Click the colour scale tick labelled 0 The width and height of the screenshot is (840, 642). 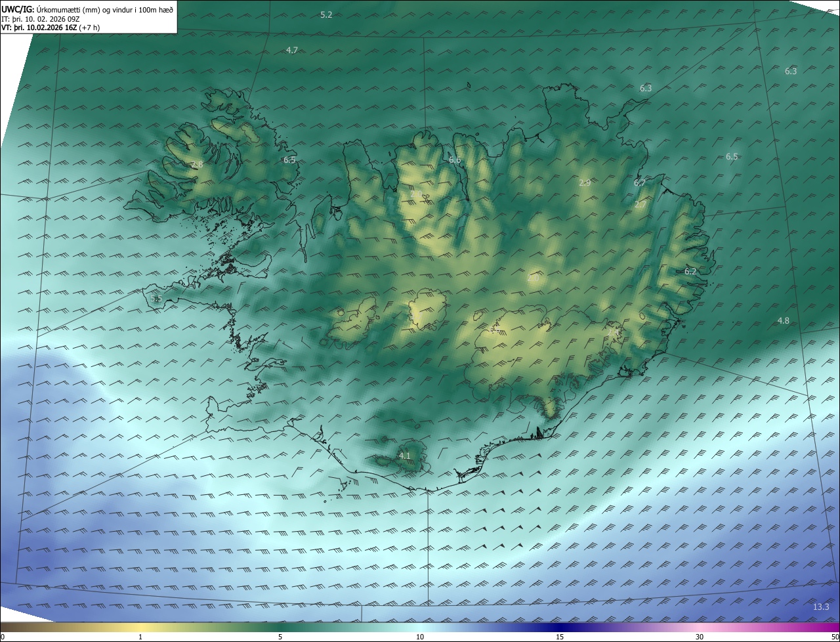(x=3, y=637)
